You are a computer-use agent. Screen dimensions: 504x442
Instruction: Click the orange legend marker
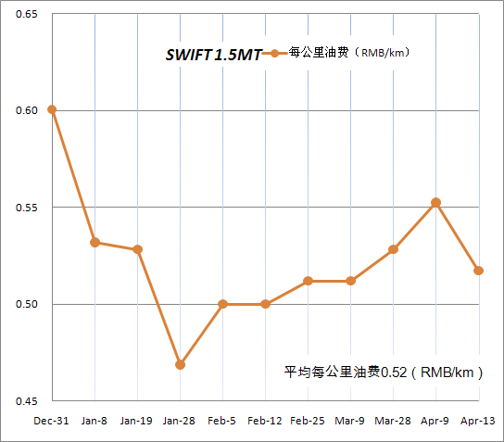pyautogui.click(x=274, y=54)
